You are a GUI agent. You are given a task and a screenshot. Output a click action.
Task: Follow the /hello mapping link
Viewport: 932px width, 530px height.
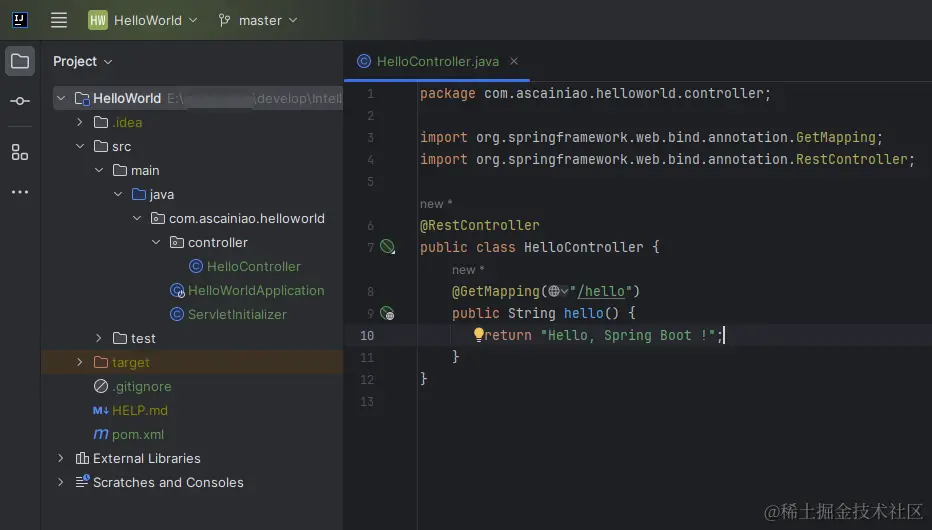(x=601, y=291)
